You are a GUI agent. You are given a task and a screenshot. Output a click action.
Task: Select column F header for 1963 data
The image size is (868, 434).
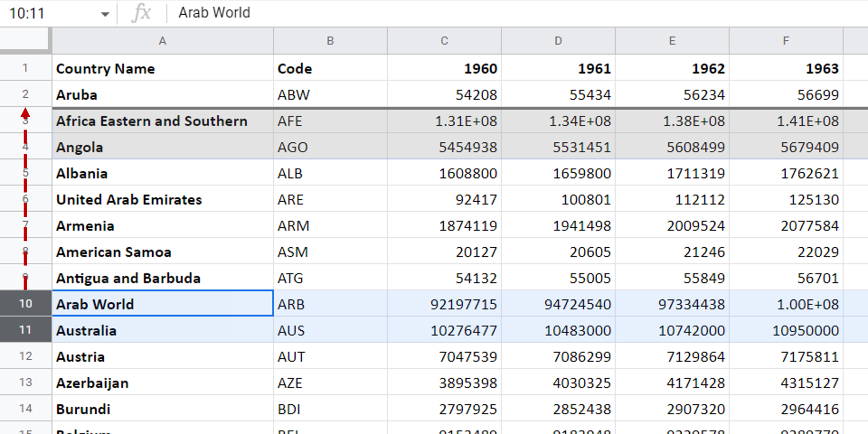pyautogui.click(x=786, y=41)
